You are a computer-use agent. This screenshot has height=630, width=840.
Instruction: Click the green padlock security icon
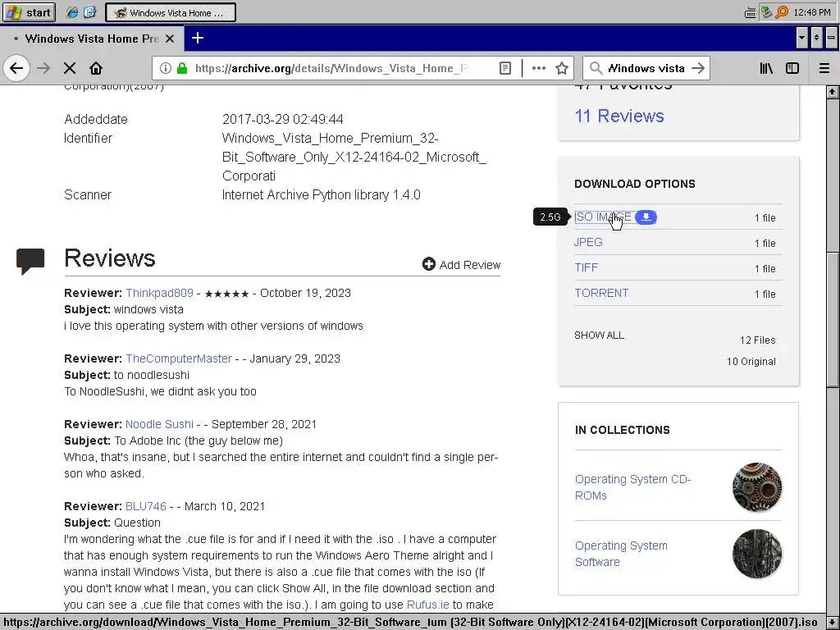182,68
